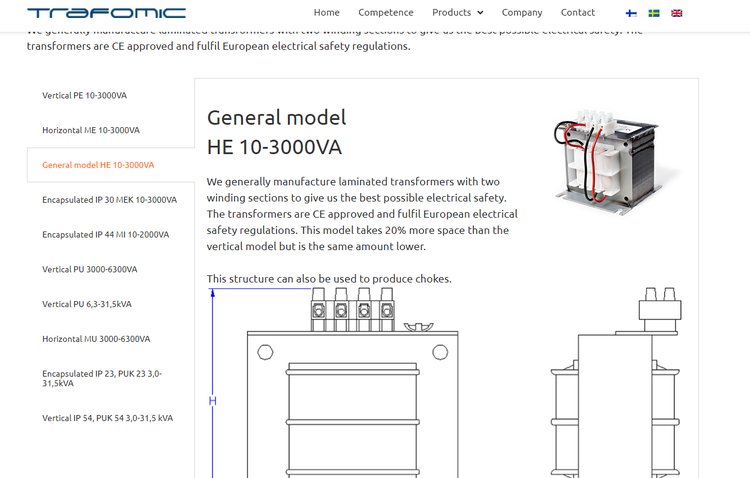Switch language via Swedish flag
This screenshot has height=478, width=750.
click(x=654, y=13)
